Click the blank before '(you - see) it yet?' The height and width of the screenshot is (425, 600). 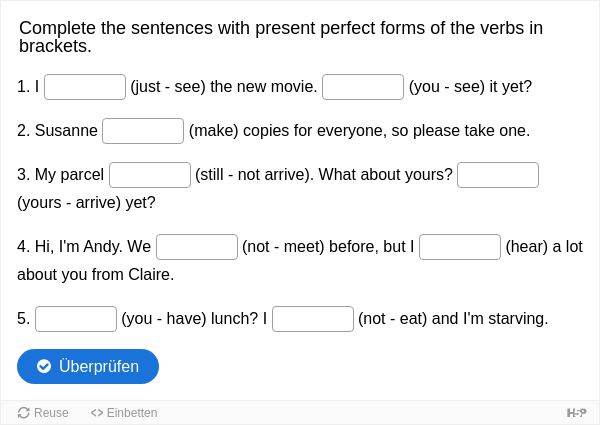click(363, 87)
